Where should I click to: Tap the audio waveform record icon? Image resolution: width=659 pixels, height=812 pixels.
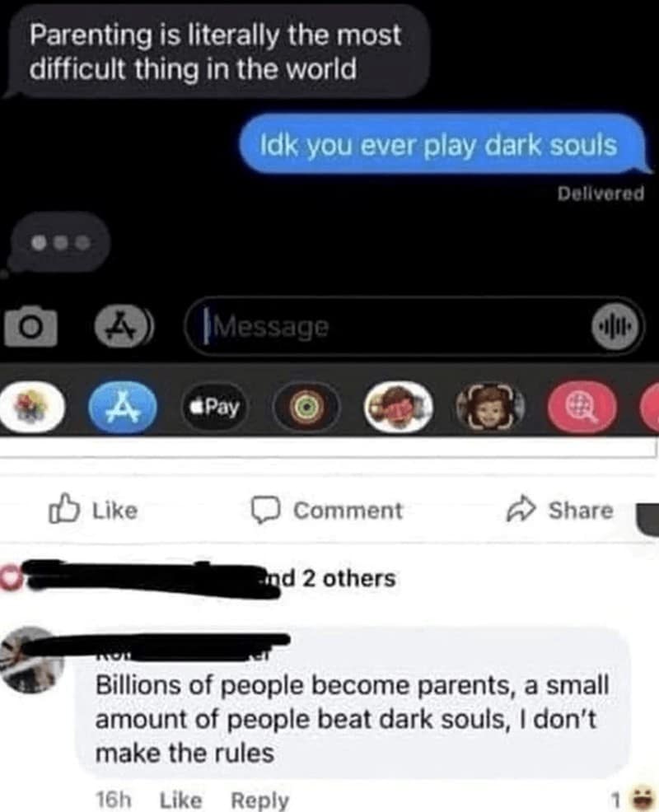point(615,326)
